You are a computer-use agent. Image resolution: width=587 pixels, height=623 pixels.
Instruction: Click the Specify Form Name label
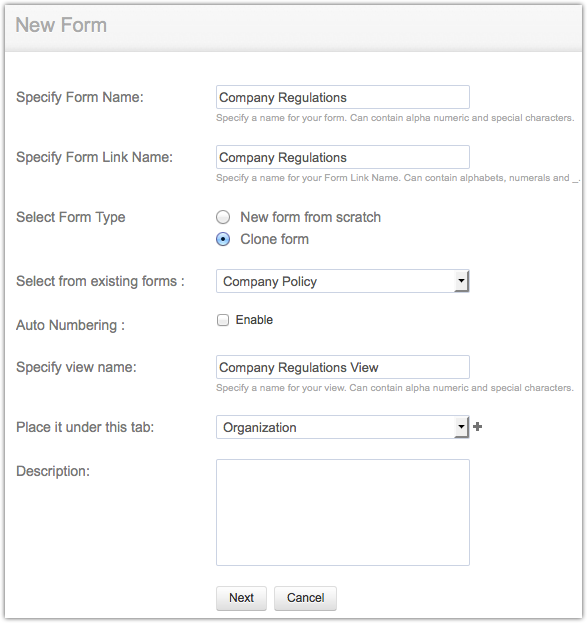tap(79, 97)
